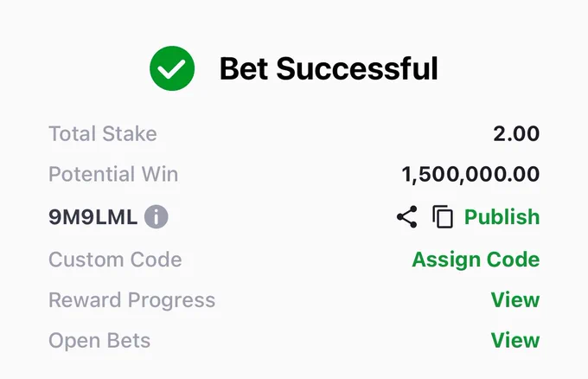Tap the share icon beside Publish
Screen dimensions: 588x379
click(407, 217)
